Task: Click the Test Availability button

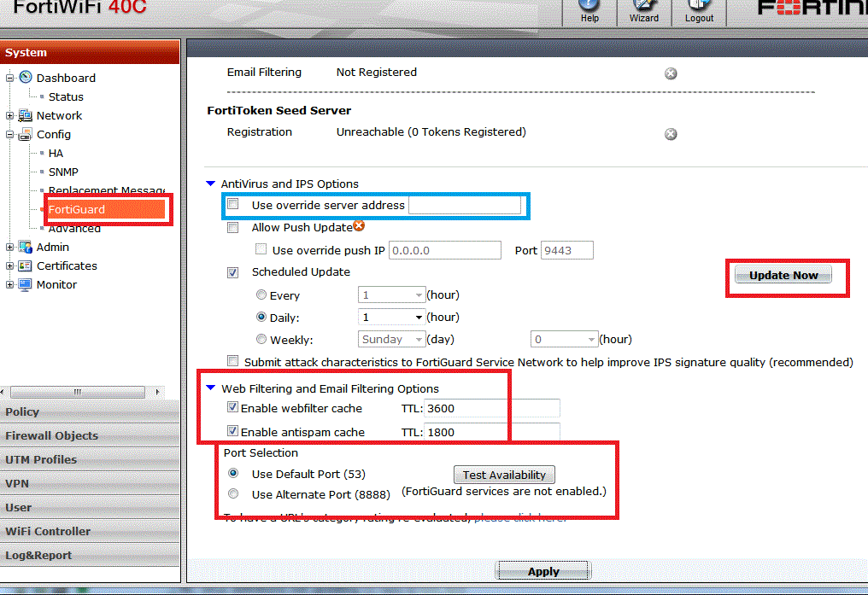Action: (x=504, y=475)
